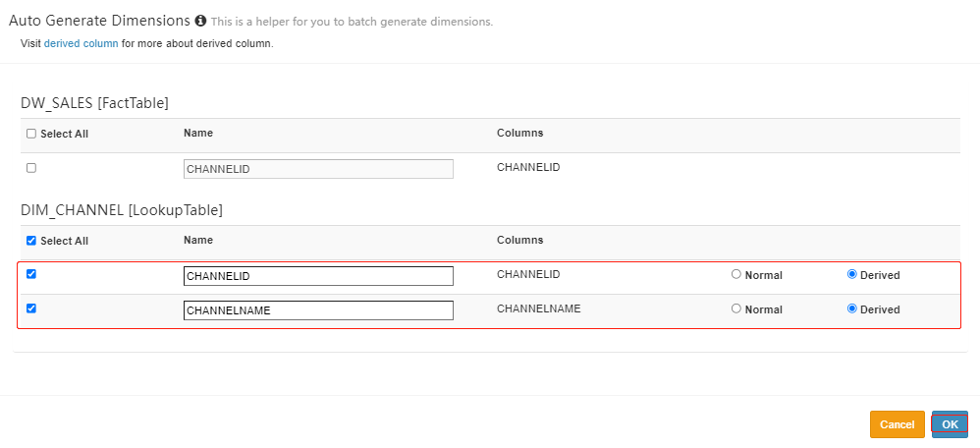
Task: Click the CHANNELNAME name input field
Action: click(x=318, y=310)
